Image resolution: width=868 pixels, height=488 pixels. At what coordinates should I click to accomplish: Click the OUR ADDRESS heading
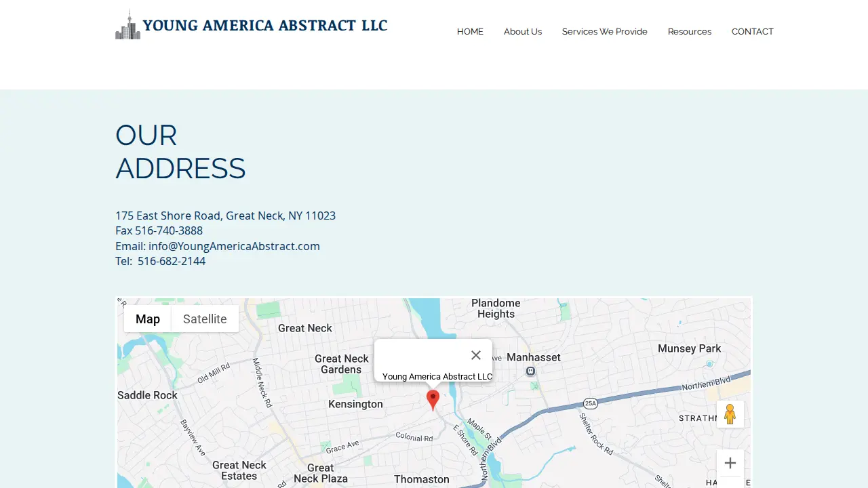[x=180, y=152]
